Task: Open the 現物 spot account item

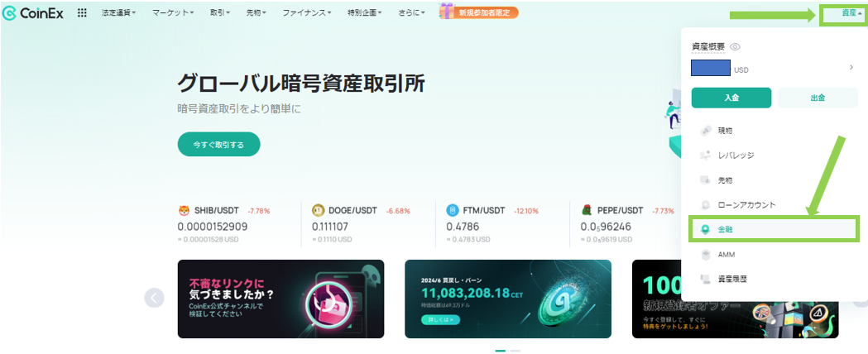Action: click(x=774, y=131)
